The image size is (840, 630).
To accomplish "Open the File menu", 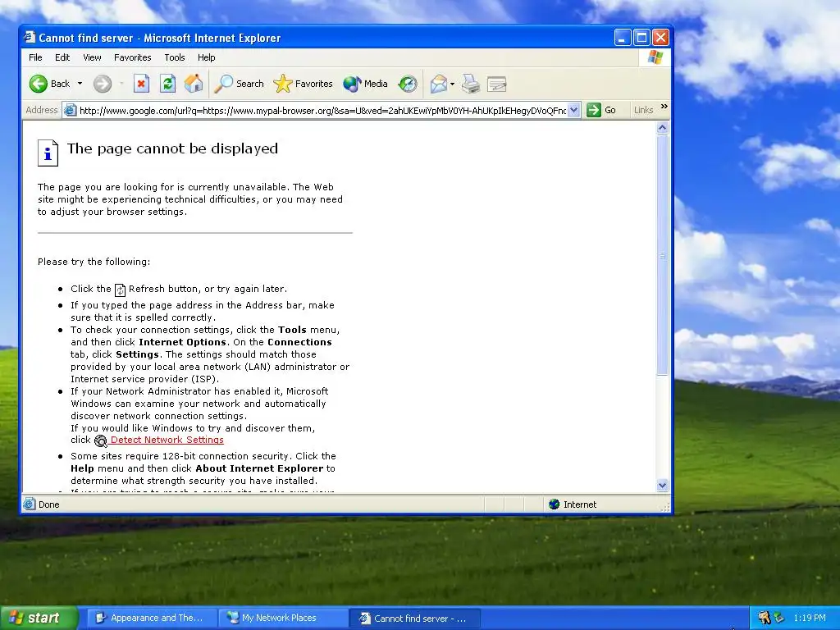I will click(x=35, y=57).
